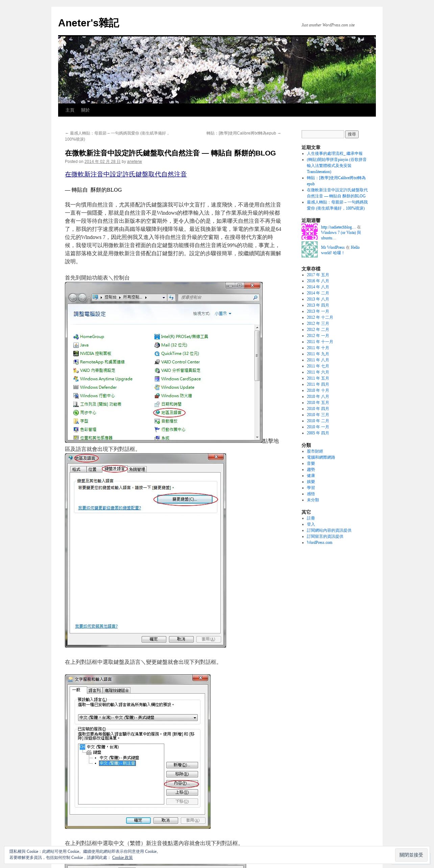The width and height of the screenshot is (434, 868).
Task: Open 訂閱留言的資訊提供 feed link
Action: pyautogui.click(x=325, y=536)
